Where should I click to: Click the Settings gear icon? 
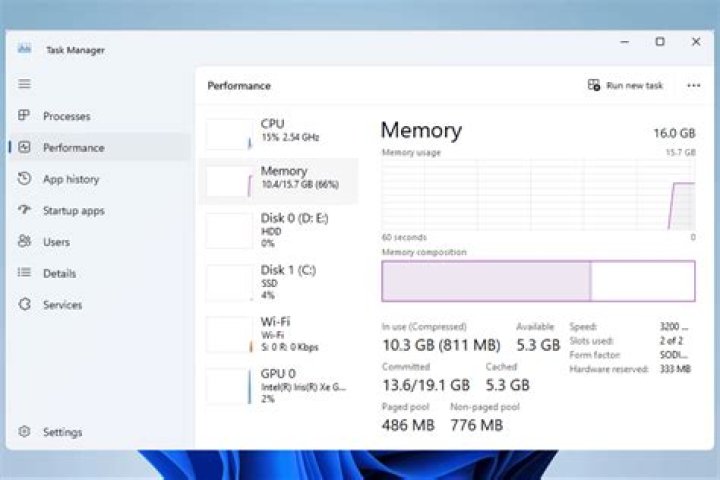tap(24, 432)
